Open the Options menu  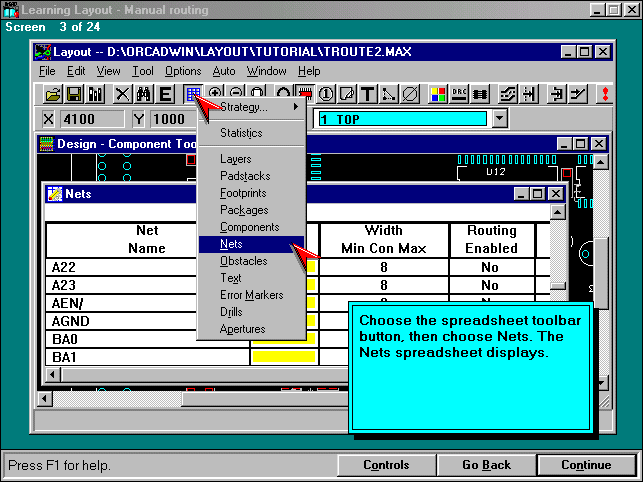tap(183, 71)
